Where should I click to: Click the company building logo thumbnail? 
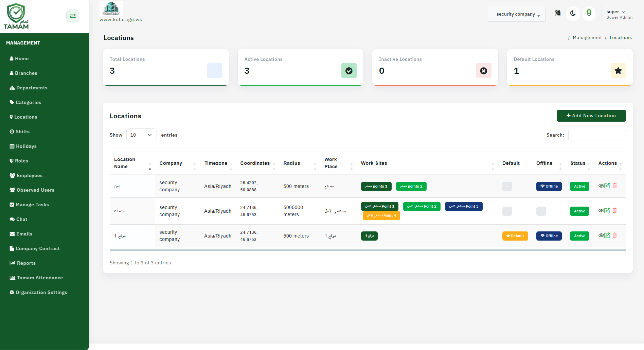(x=111, y=8)
